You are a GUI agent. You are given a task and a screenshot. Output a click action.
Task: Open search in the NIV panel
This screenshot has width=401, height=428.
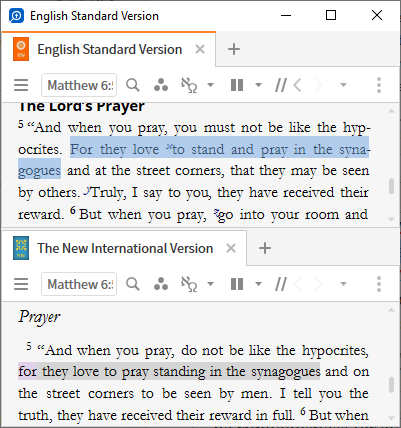point(133,284)
